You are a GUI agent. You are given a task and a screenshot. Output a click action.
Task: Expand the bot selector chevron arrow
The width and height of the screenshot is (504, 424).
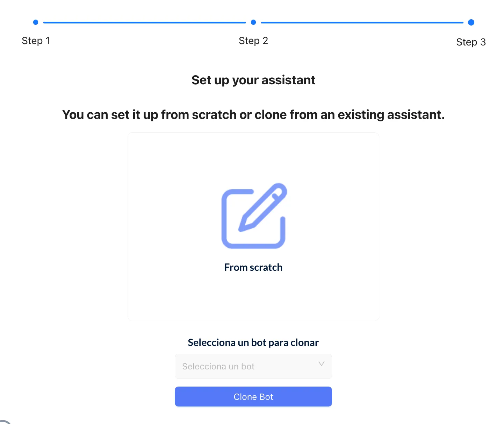(322, 364)
